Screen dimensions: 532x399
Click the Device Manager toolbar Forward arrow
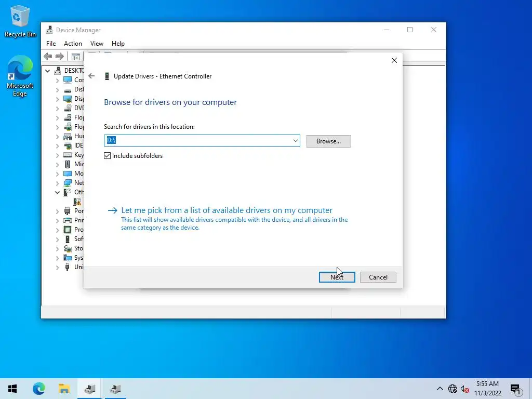click(60, 56)
